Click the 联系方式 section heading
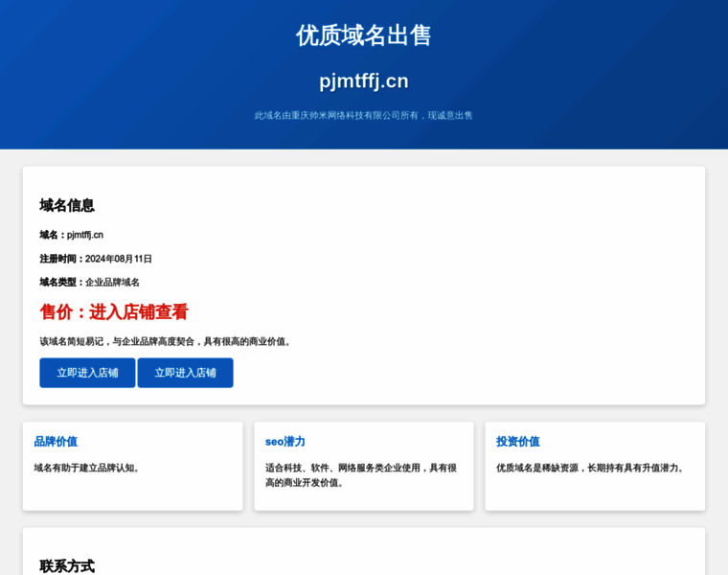728x575 pixels. point(67,565)
